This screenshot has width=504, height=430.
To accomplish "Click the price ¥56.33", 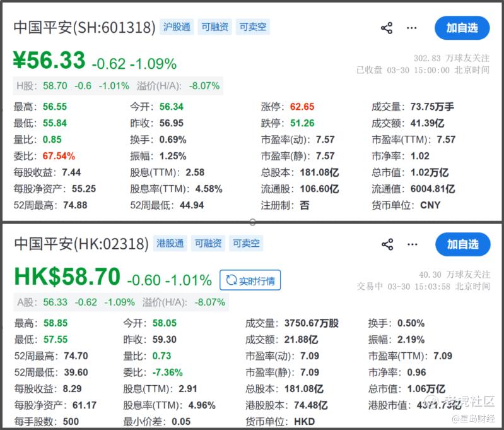I will [49, 60].
